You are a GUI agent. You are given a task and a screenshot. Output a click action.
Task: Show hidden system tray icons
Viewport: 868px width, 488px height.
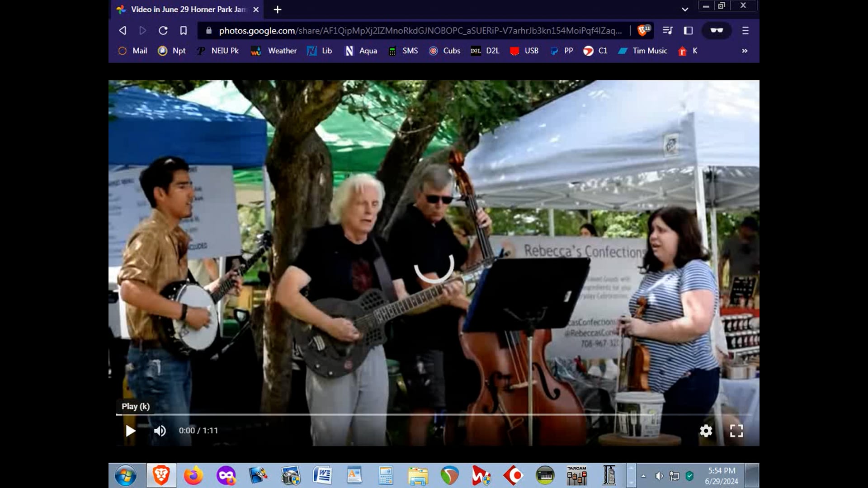(x=643, y=476)
